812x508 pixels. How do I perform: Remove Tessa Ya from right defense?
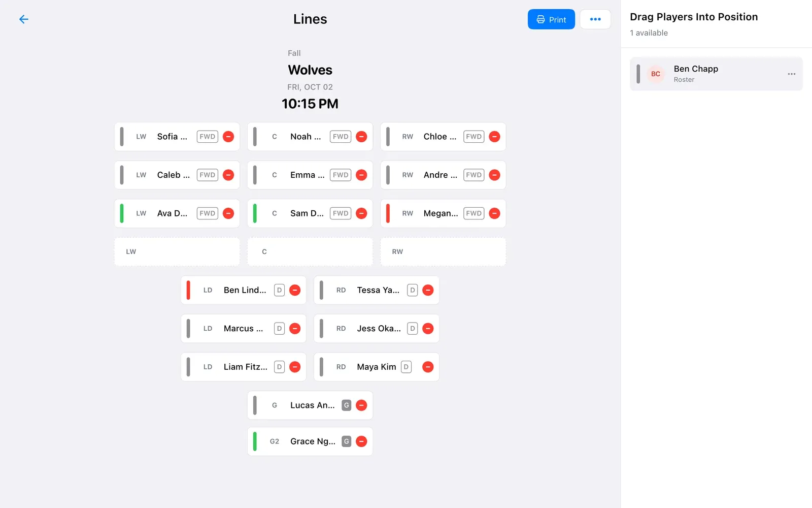pos(428,290)
